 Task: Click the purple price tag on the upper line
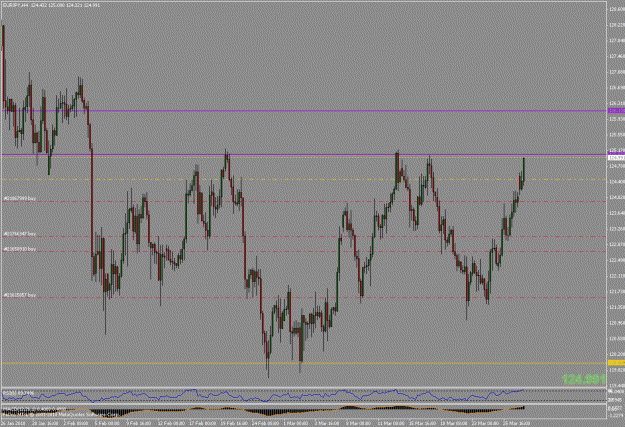point(616,111)
